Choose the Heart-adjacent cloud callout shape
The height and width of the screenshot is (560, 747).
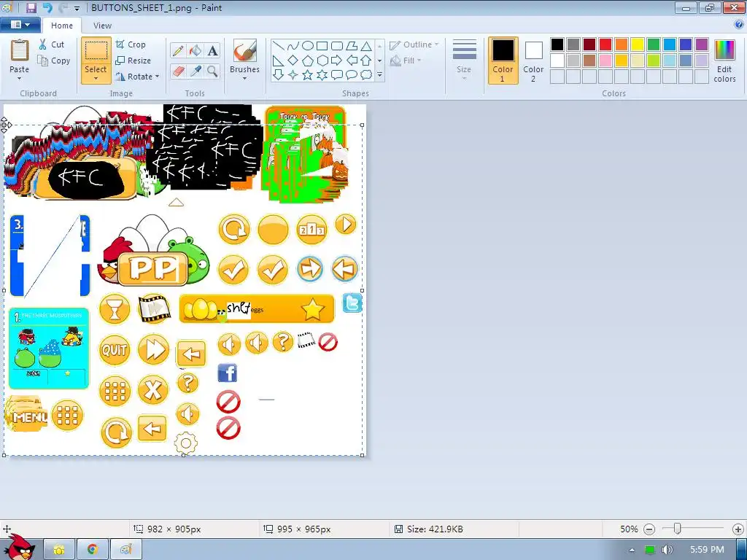point(366,75)
